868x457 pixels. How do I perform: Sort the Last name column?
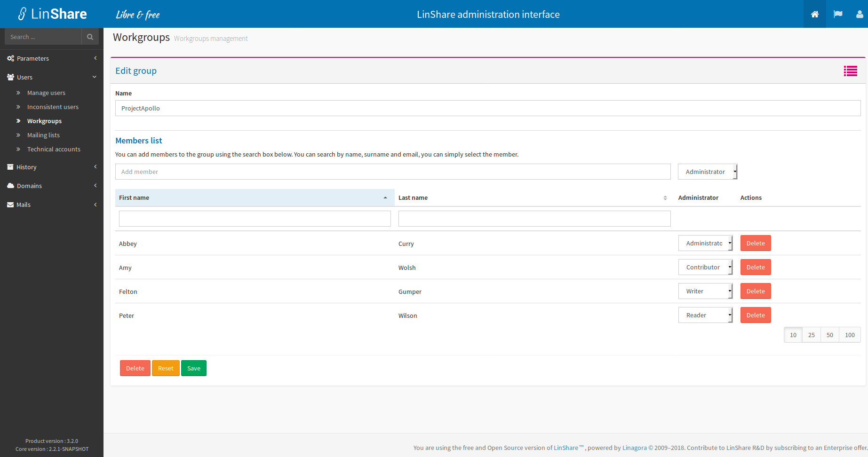click(534, 198)
